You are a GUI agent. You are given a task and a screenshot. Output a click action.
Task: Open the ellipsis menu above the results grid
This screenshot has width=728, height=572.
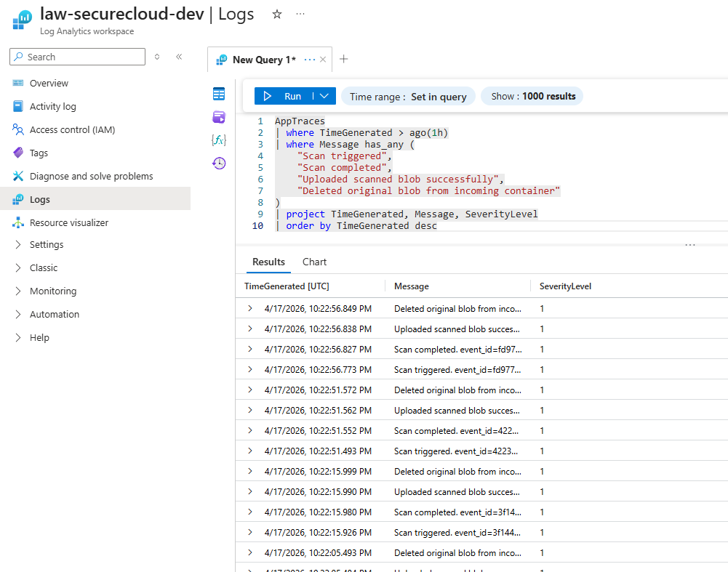pyautogui.click(x=689, y=245)
